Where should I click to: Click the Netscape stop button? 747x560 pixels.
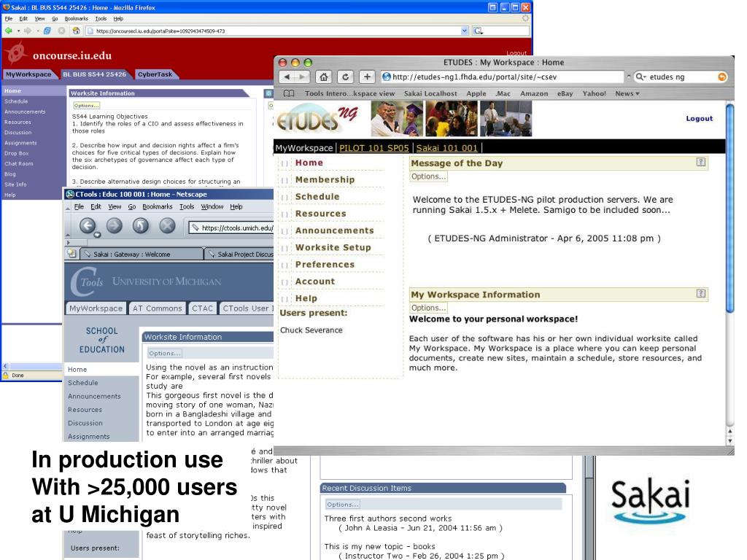167,225
